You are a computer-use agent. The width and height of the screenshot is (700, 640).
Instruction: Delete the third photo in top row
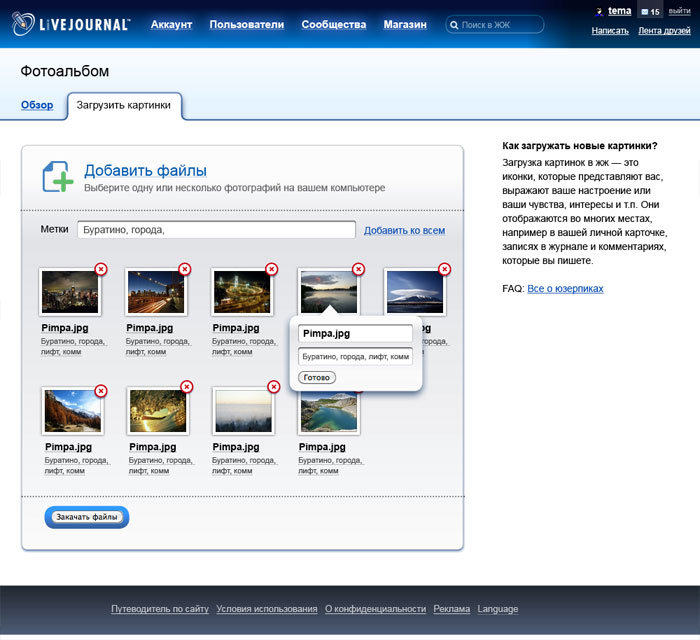point(271,269)
